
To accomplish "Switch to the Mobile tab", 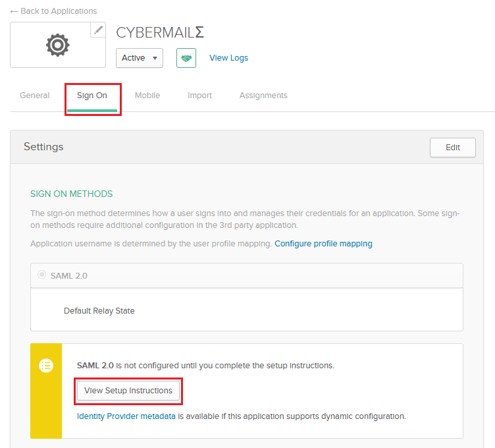I will (x=147, y=96).
